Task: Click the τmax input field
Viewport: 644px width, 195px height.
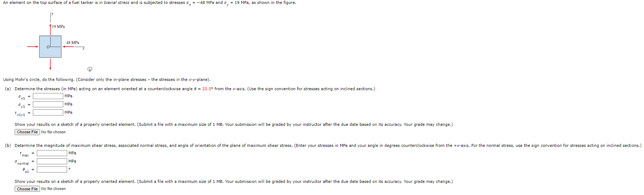Action: [52, 153]
